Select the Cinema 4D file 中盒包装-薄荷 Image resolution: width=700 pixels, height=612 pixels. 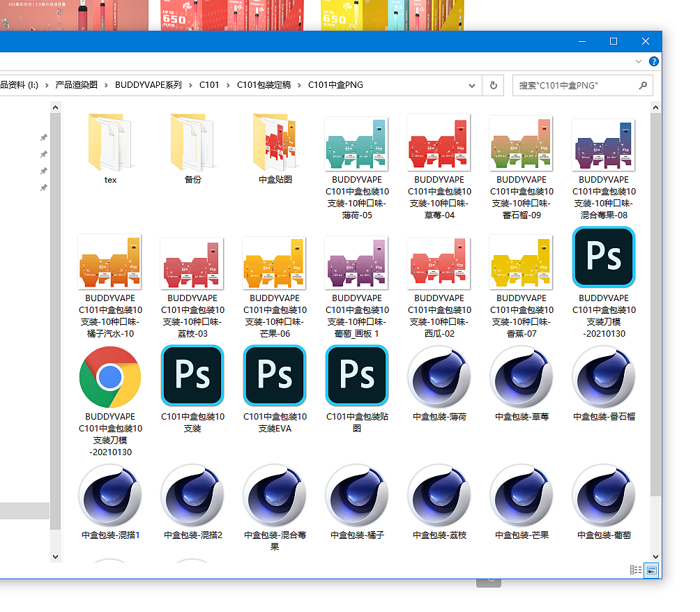[439, 377]
